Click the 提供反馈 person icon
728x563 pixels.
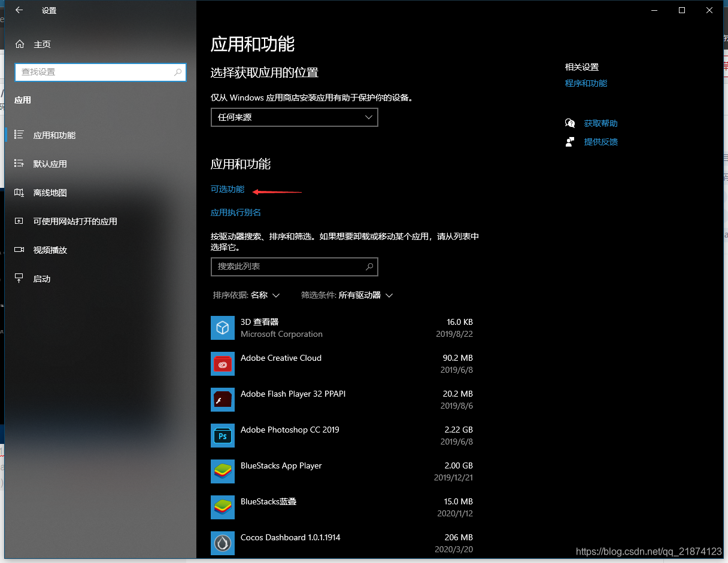tap(570, 142)
